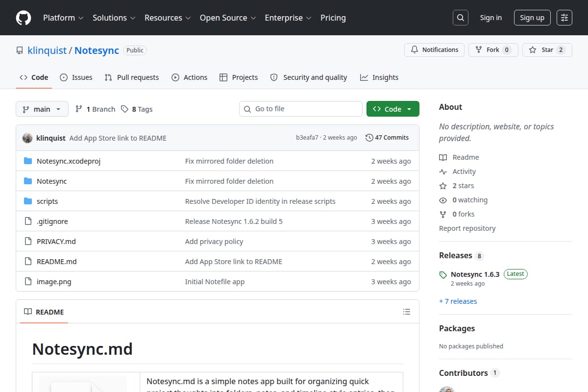The height and width of the screenshot is (392, 588).
Task: Open Resolve Developer ID identity commit message
Action: point(260,201)
